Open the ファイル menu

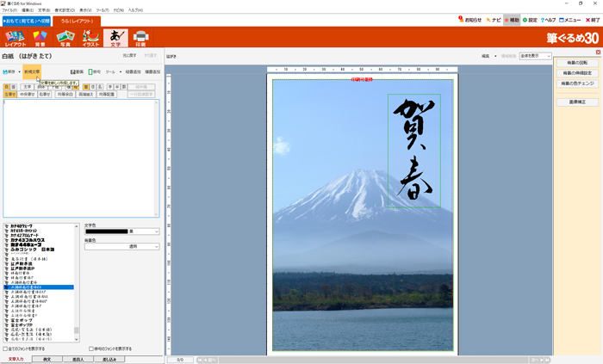9,10
